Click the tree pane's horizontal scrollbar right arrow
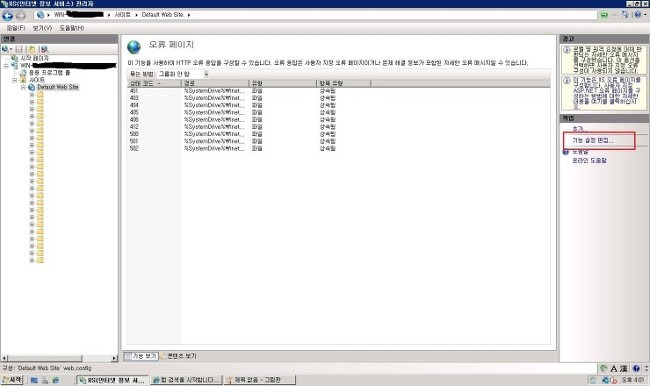The image size is (650, 386). coord(114,358)
